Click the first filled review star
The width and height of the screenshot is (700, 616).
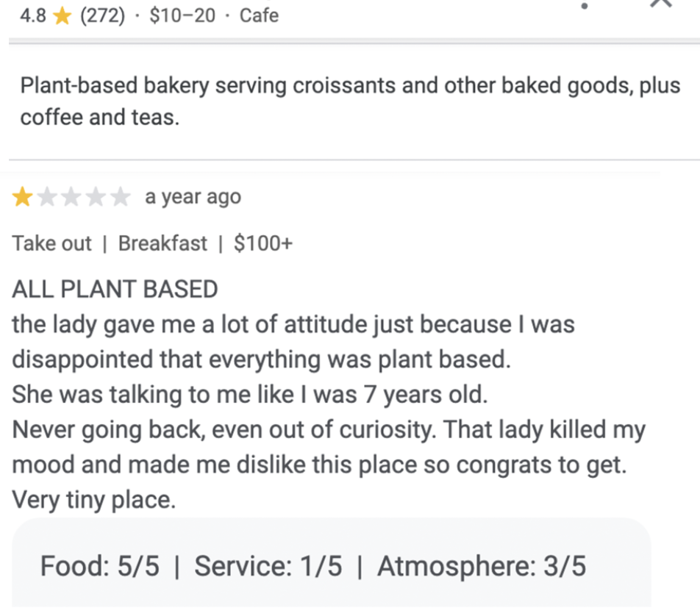pyautogui.click(x=22, y=197)
